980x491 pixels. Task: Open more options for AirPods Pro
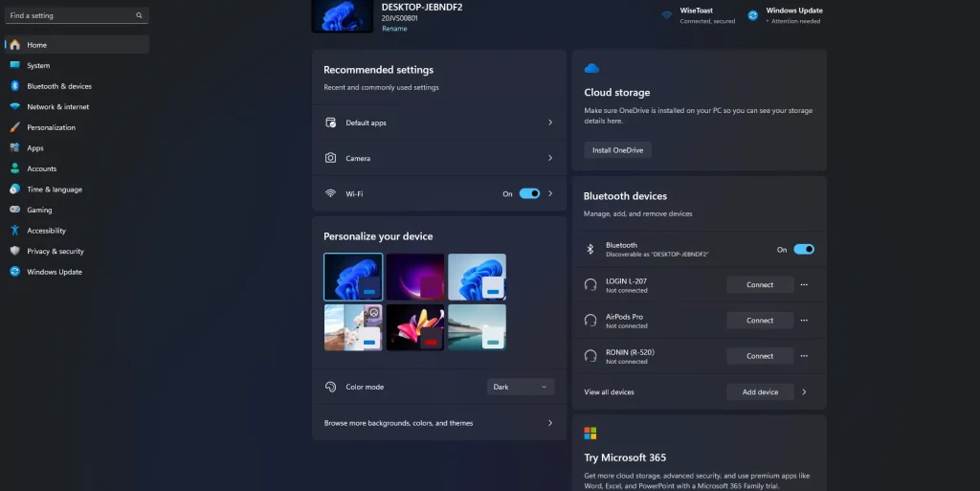[804, 321]
